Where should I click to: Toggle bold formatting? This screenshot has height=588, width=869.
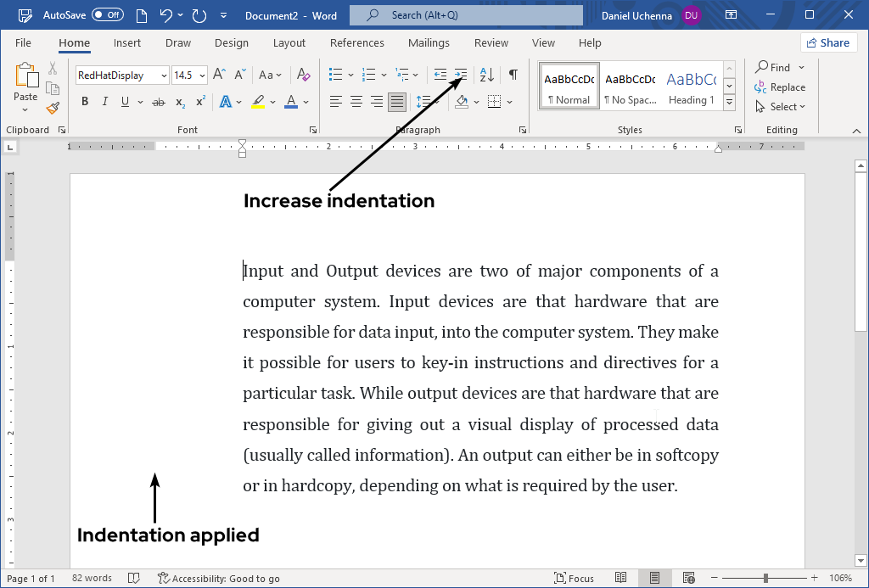(x=85, y=101)
